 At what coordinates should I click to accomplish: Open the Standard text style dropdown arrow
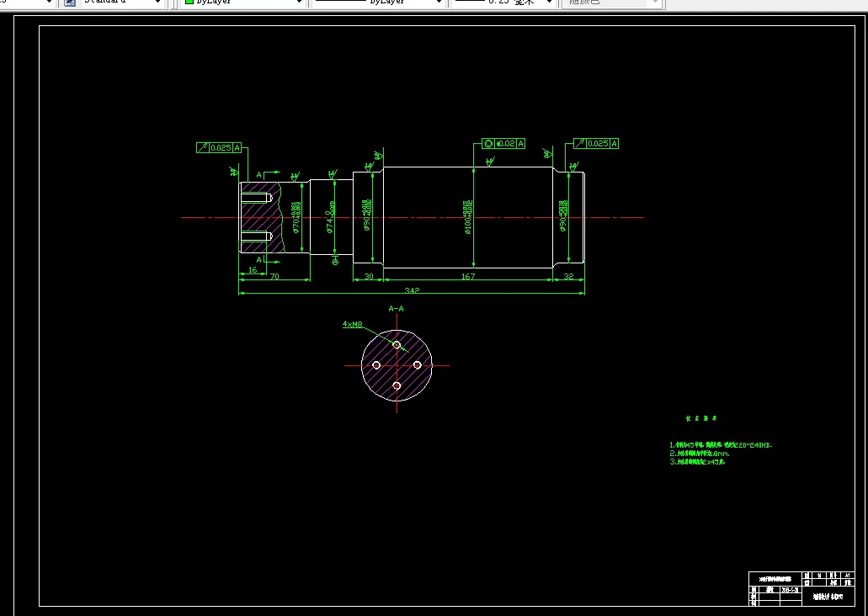point(158,3)
